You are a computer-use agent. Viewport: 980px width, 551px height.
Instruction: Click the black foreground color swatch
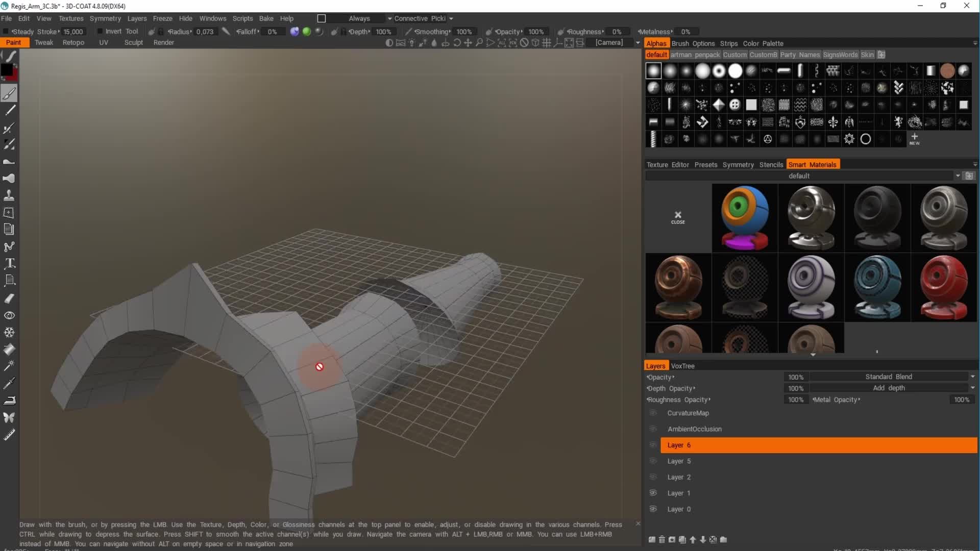7,69
